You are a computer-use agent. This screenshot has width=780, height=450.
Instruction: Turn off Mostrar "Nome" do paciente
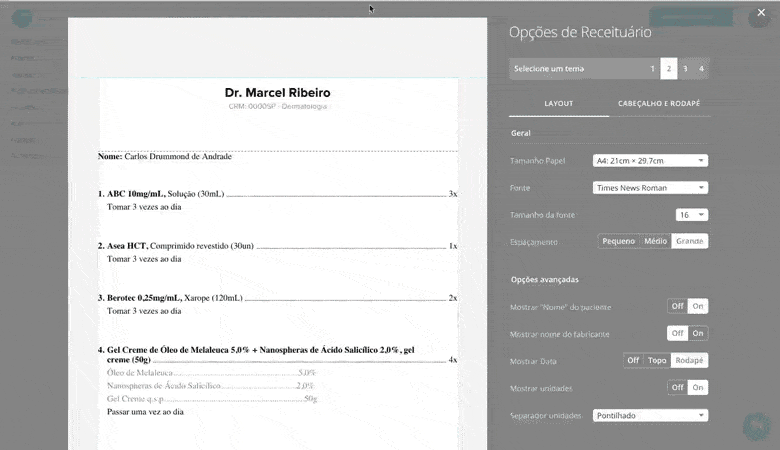(x=677, y=306)
